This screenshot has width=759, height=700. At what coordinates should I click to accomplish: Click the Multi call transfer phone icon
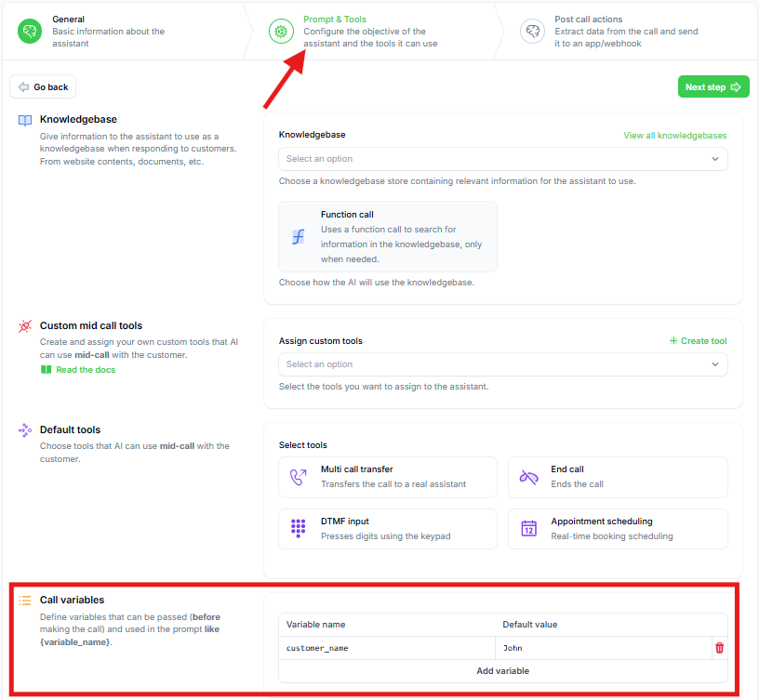(299, 477)
